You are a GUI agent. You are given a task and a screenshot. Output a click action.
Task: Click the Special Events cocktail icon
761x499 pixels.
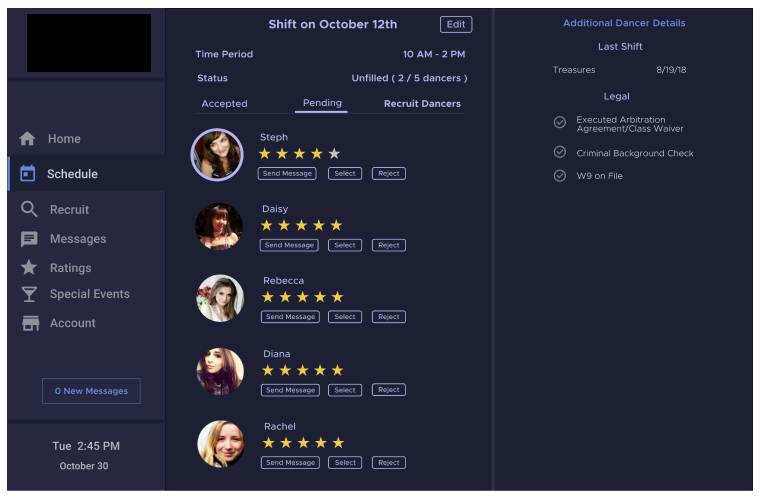[29, 294]
